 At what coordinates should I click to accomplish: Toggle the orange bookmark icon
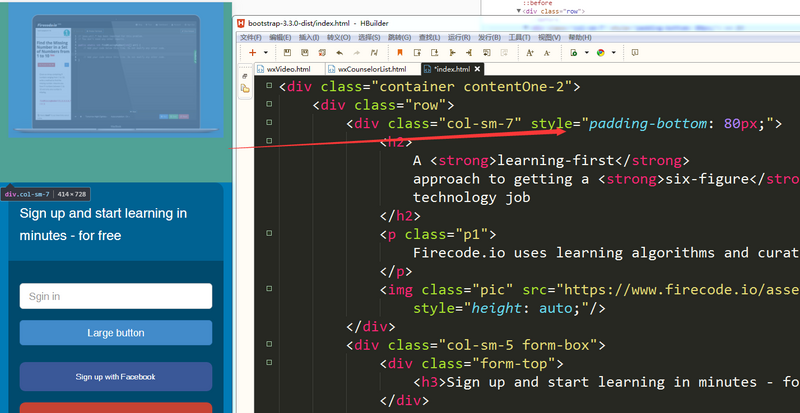pos(400,53)
